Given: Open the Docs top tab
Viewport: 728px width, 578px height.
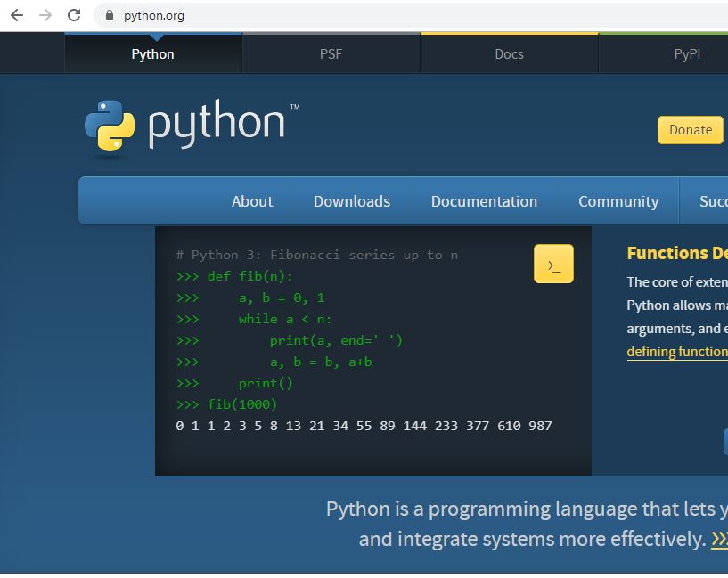Looking at the screenshot, I should point(510,53).
